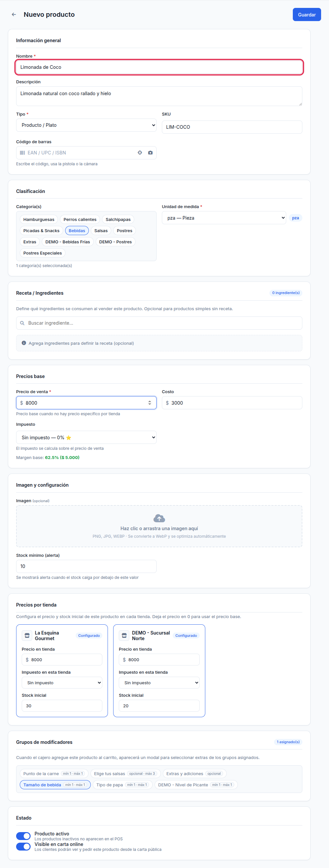Click the barcode scanner crosshair icon

(x=140, y=153)
